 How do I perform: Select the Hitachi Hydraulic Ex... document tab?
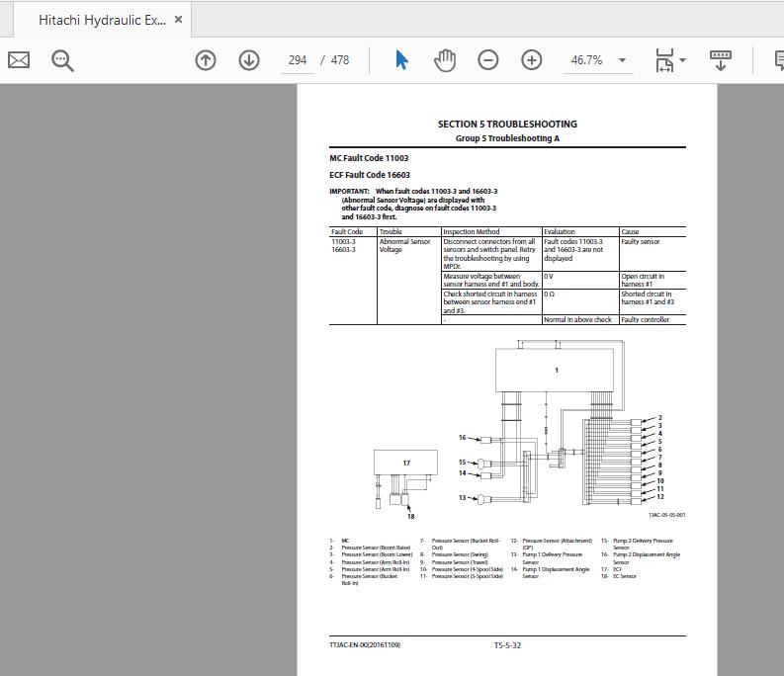tap(102, 20)
